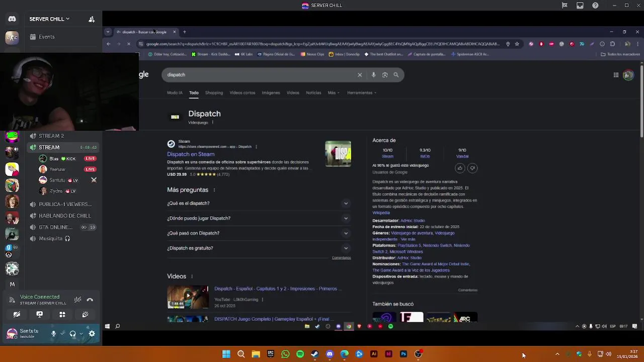The width and height of the screenshot is (644, 362).
Task: Open the activities button in voice panel
Action: coord(62,314)
